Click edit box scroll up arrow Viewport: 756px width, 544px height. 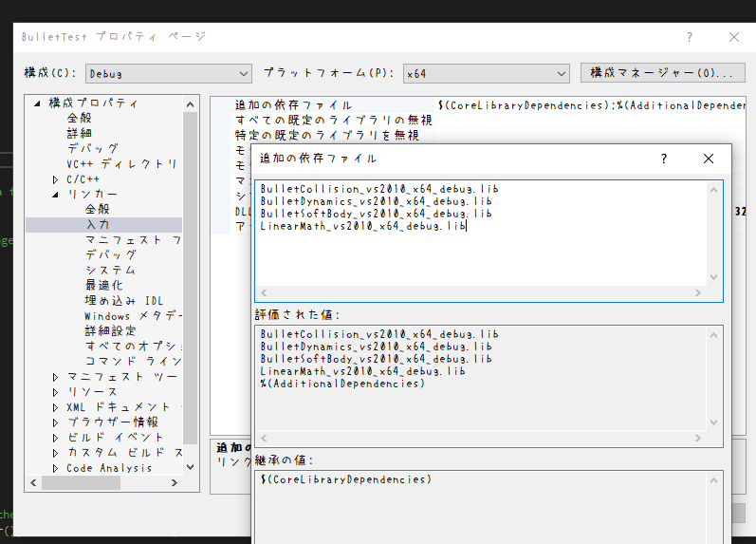click(714, 190)
